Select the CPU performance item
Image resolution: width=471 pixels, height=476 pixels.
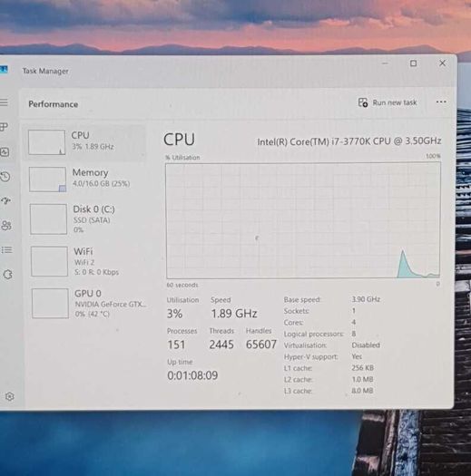(85, 142)
